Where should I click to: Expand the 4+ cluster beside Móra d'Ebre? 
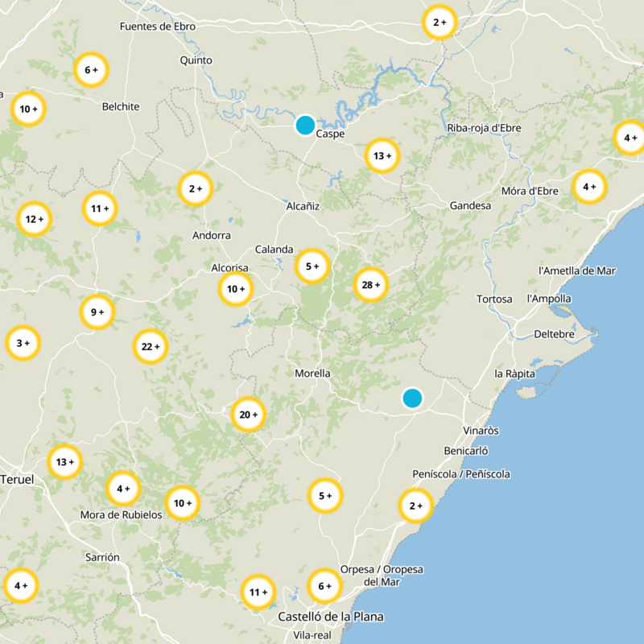[x=589, y=187]
